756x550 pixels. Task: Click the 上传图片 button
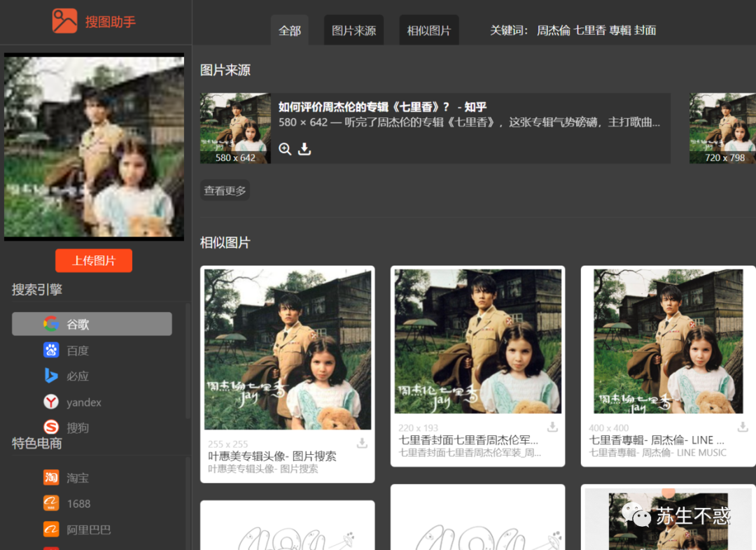click(x=94, y=261)
